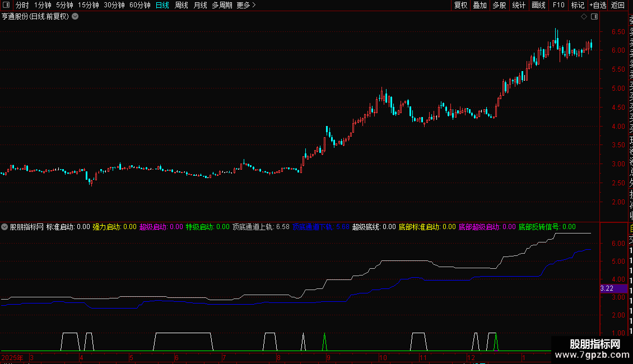The height and width of the screenshot is (364, 633).
Task: Click the 叠加 overlay button
Action: 480,5
